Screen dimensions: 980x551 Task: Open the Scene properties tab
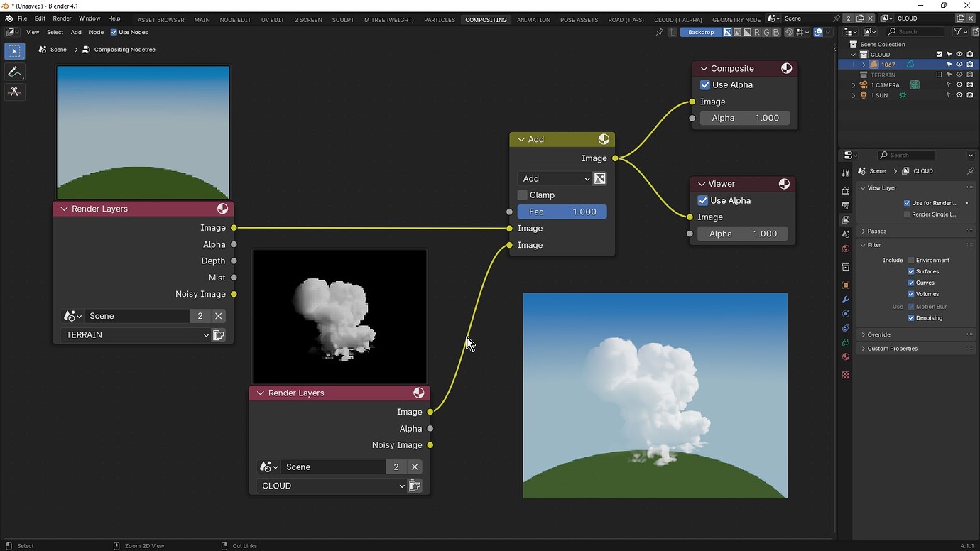coord(845,234)
